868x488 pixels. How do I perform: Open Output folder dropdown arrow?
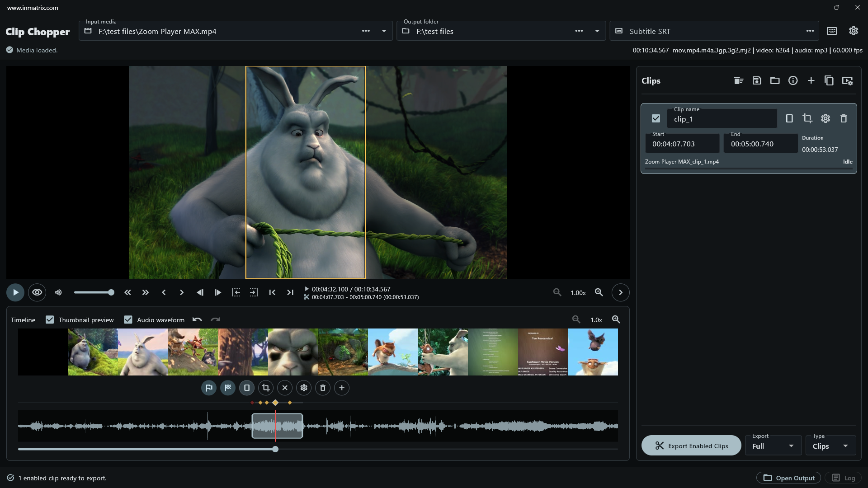(x=597, y=31)
